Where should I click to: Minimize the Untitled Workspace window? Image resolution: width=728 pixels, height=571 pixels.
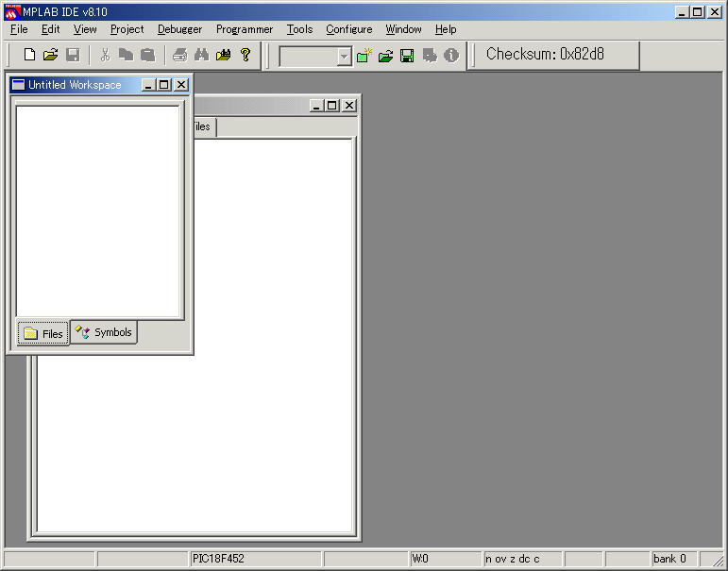point(148,85)
